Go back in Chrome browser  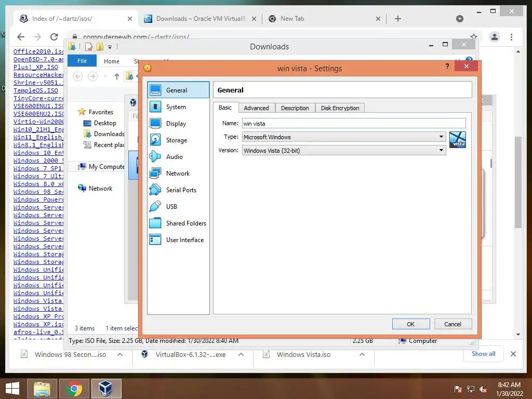21,37
